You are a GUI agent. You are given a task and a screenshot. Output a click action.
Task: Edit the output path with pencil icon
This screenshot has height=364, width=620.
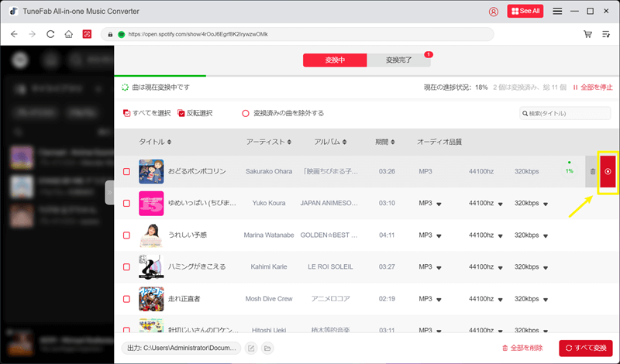[x=251, y=349]
